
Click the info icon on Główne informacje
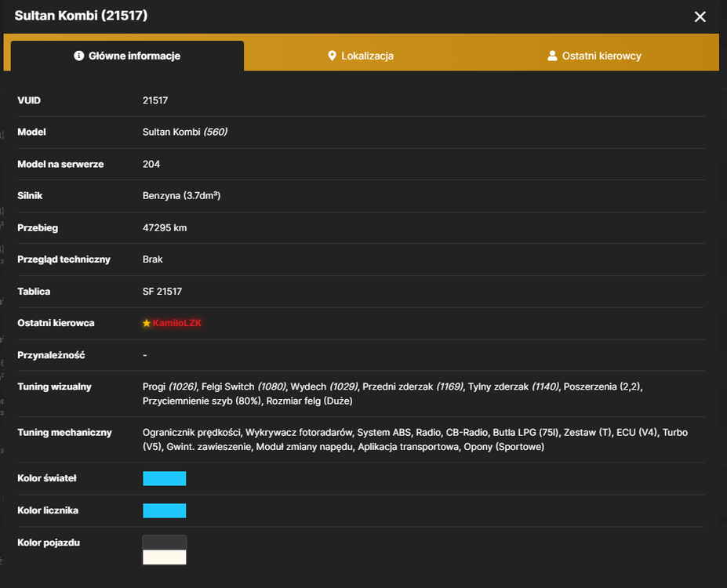point(79,56)
